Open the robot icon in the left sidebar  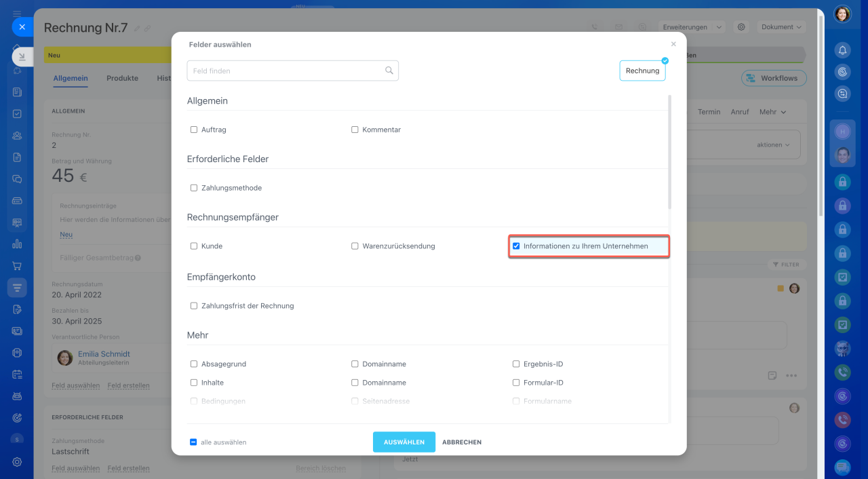click(x=17, y=396)
